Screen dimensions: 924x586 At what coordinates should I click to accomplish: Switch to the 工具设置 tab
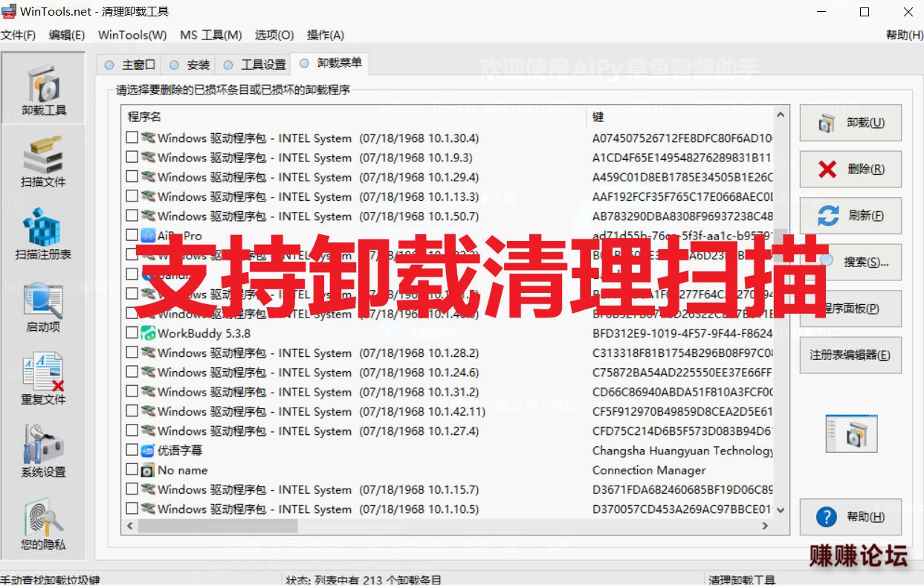pyautogui.click(x=255, y=65)
